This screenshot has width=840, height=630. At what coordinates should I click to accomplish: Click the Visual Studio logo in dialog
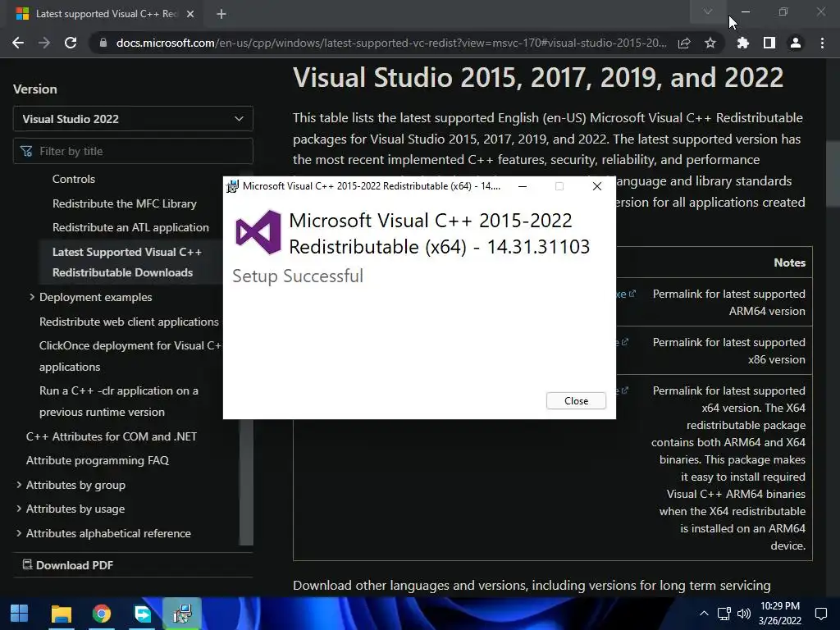coord(258,232)
